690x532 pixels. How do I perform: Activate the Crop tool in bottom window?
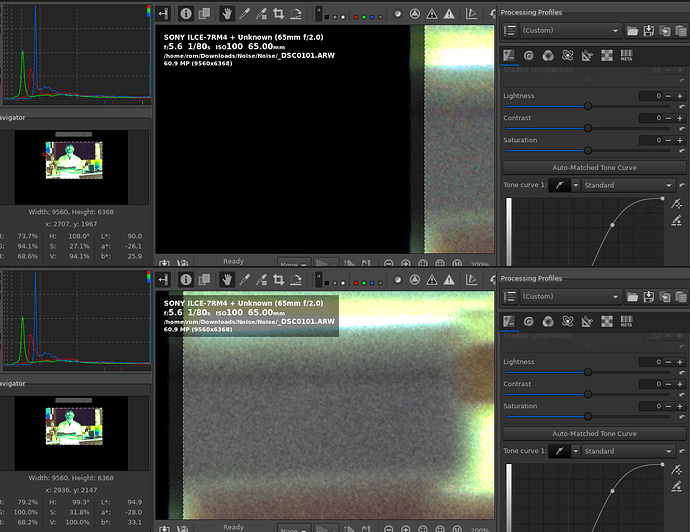click(x=278, y=279)
